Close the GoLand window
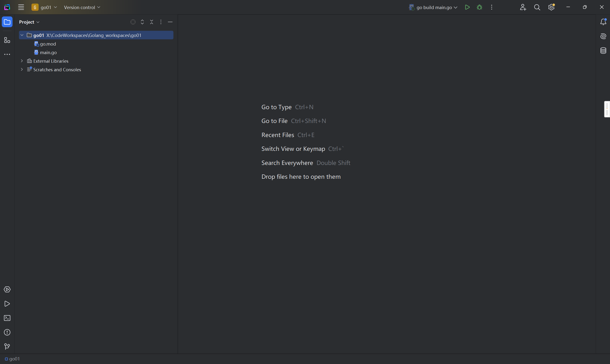610x364 pixels. click(601, 7)
